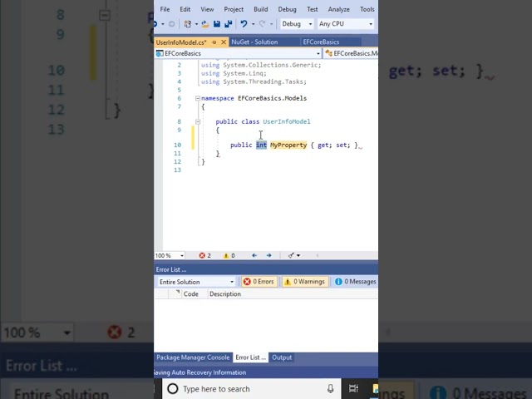Expand the New Project icon dropdown arrow

pos(196,24)
